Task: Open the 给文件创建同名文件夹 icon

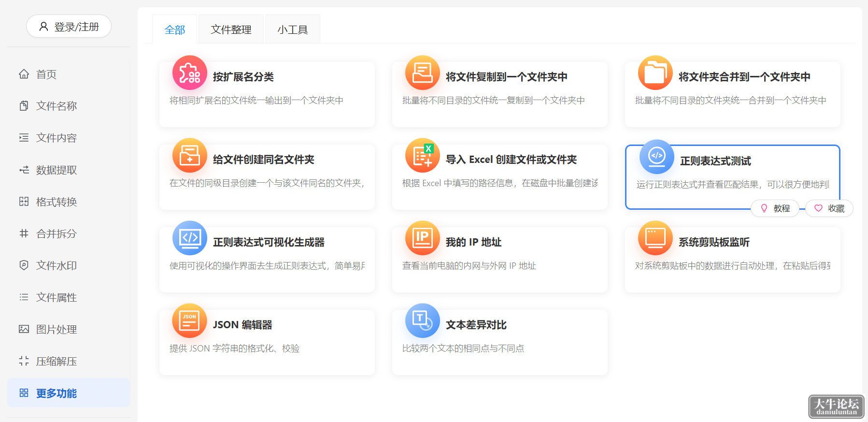Action: (190, 156)
